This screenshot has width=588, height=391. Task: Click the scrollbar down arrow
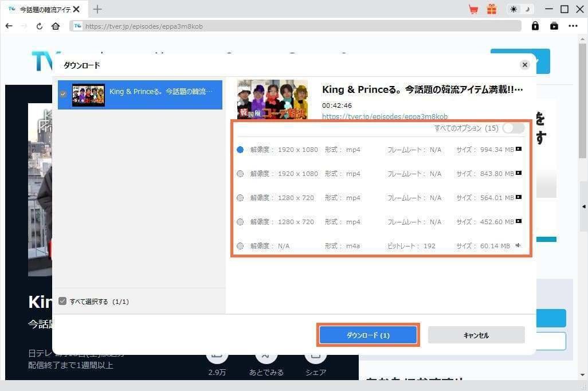point(582,374)
